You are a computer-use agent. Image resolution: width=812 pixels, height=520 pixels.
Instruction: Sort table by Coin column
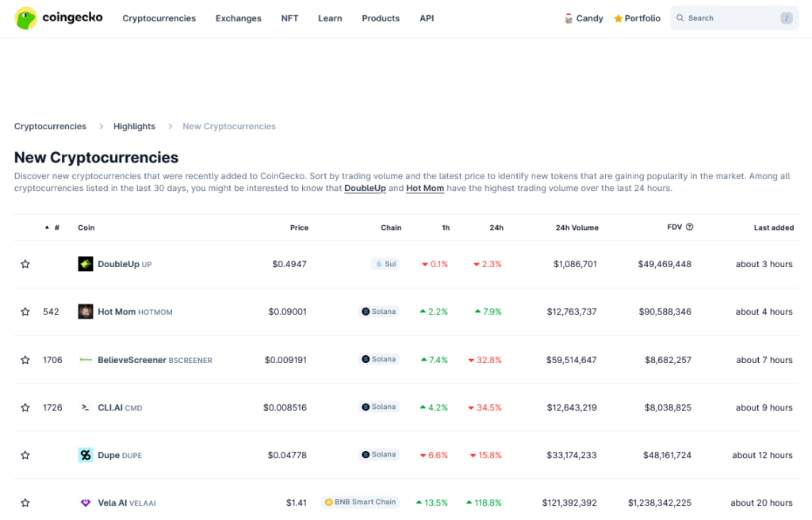coord(86,227)
